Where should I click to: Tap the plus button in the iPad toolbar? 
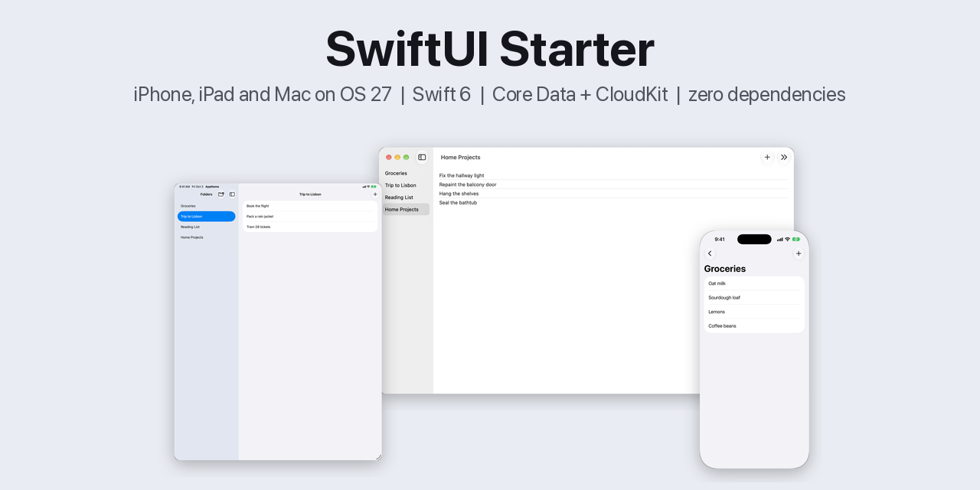[375, 194]
